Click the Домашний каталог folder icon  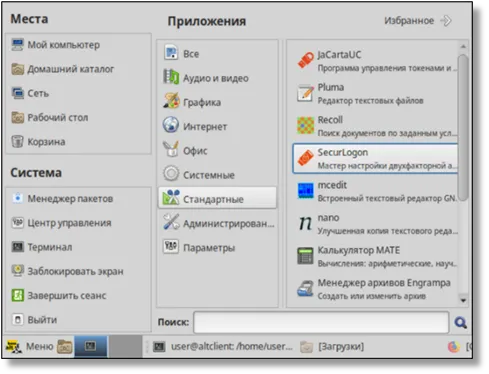point(17,69)
